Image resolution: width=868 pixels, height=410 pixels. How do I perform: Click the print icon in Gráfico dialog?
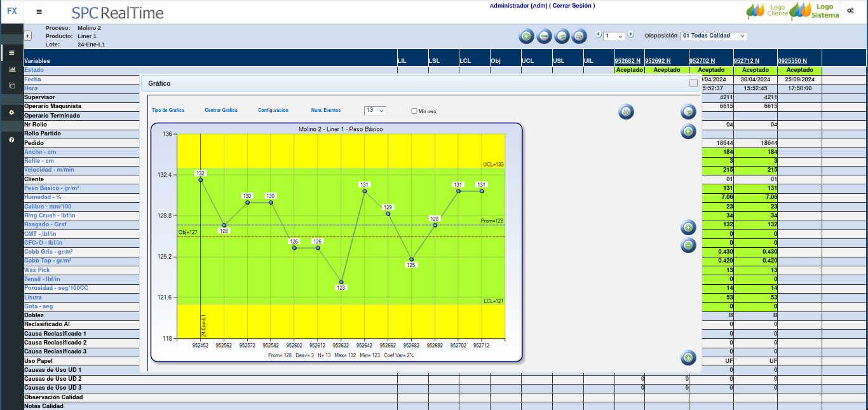626,112
